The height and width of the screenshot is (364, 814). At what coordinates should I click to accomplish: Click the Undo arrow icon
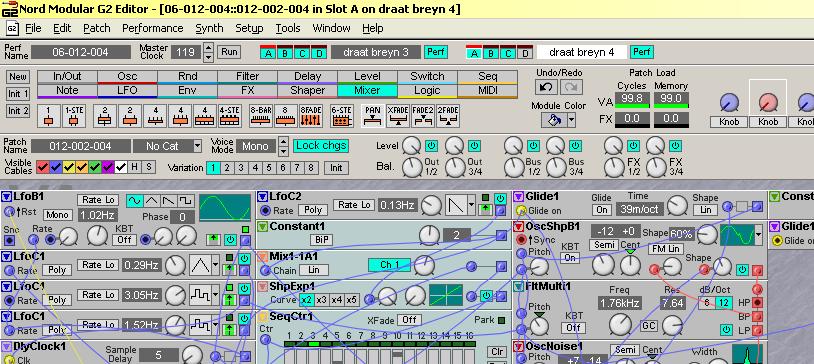pyautogui.click(x=546, y=87)
